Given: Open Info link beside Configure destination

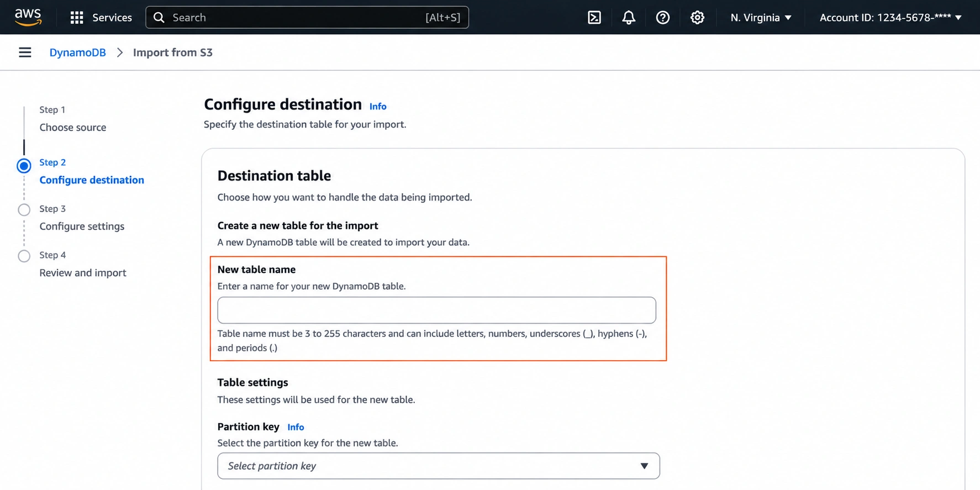Looking at the screenshot, I should click(x=378, y=107).
